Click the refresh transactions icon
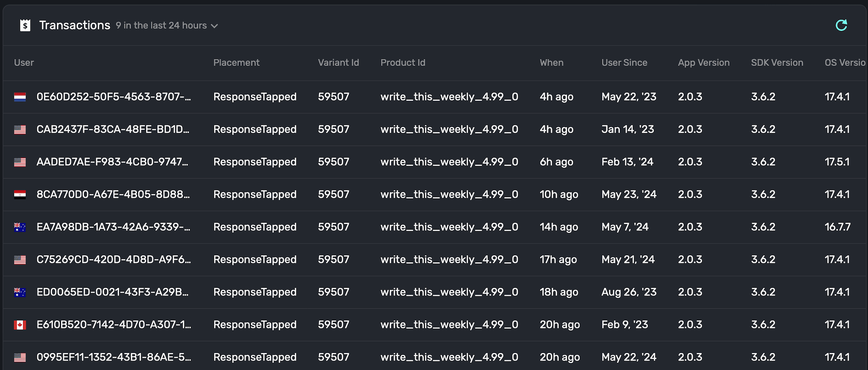Screen dimensions: 868x370 (841, 26)
